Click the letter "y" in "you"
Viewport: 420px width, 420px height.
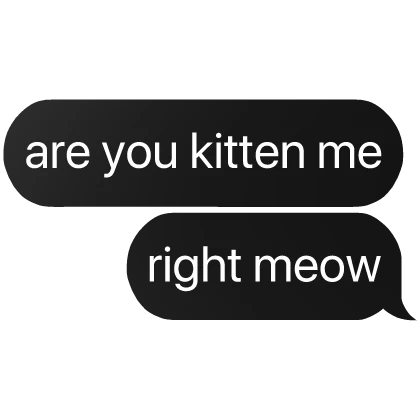(x=114, y=159)
